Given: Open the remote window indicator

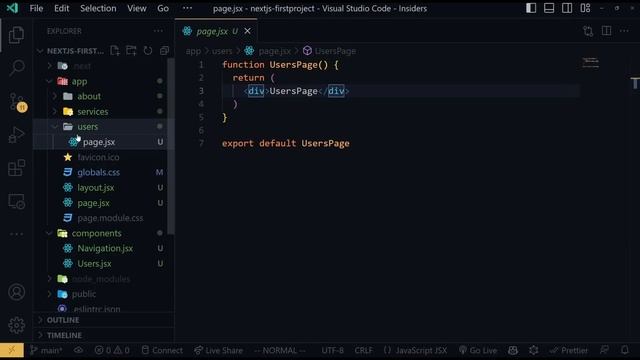Looking at the screenshot, I should (x=12, y=350).
